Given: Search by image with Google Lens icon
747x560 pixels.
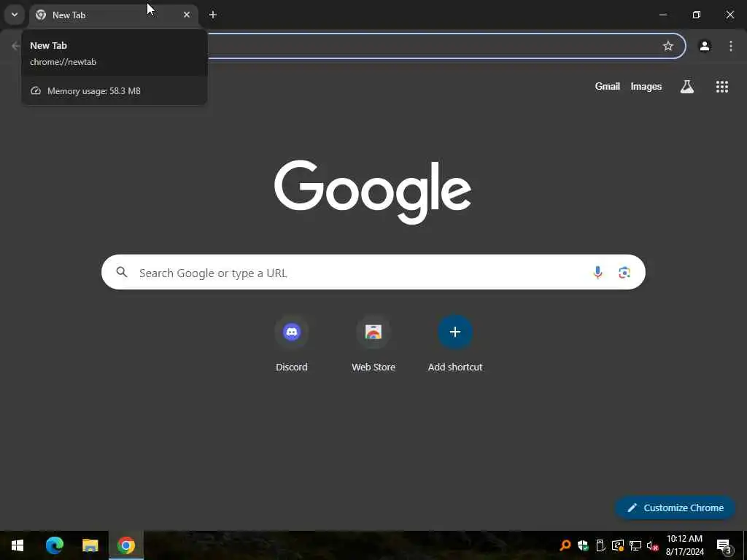Looking at the screenshot, I should coord(624,272).
